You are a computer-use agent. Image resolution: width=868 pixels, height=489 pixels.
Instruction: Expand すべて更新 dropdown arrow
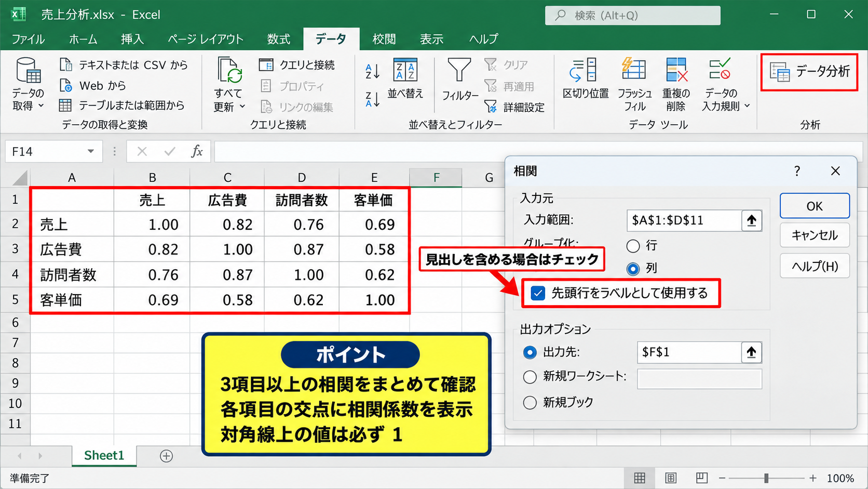click(242, 107)
